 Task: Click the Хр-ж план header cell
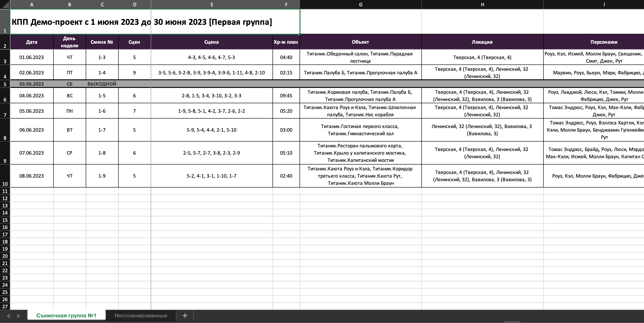286,42
